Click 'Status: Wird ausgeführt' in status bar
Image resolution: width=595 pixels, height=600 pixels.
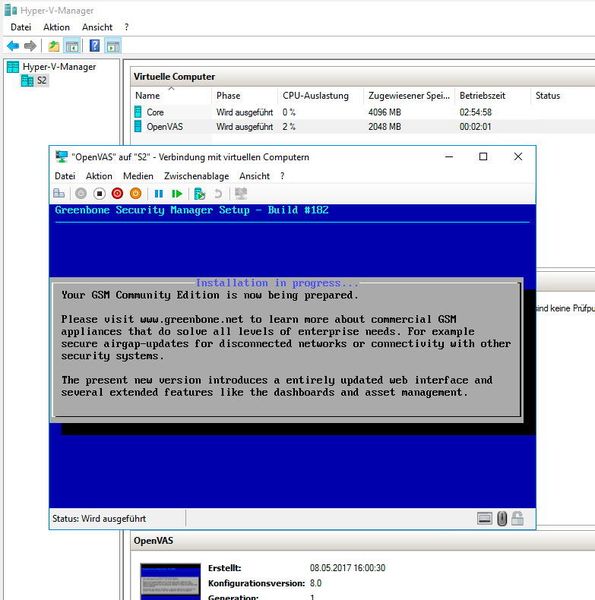[99, 519]
